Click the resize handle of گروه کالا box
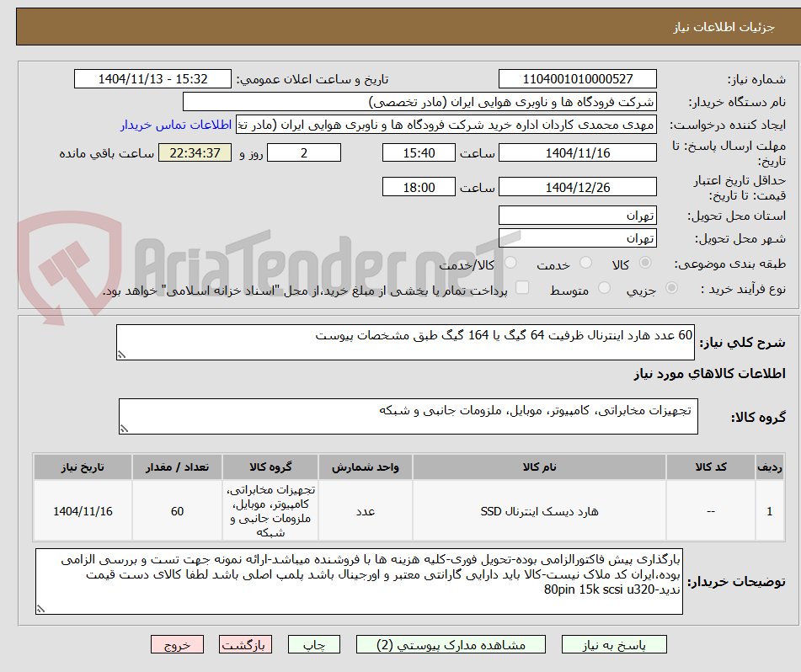The image size is (801, 672). point(124,429)
